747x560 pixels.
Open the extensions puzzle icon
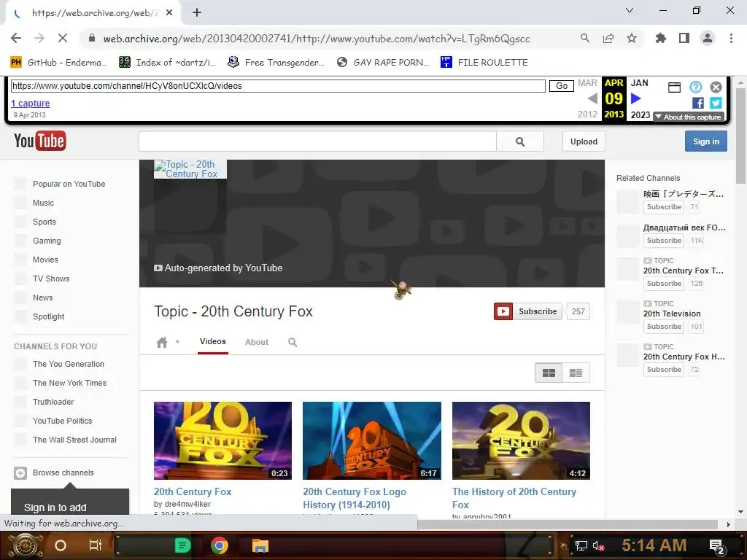pos(661,39)
